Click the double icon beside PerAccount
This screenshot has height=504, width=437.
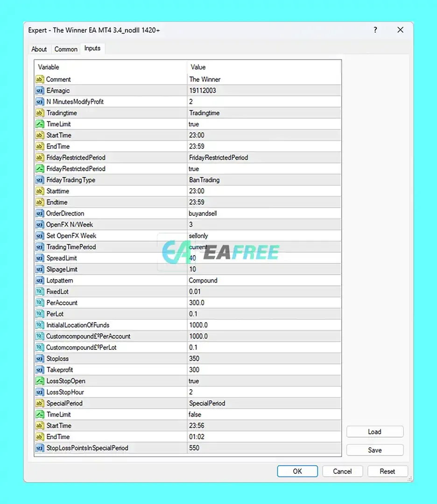(40, 303)
